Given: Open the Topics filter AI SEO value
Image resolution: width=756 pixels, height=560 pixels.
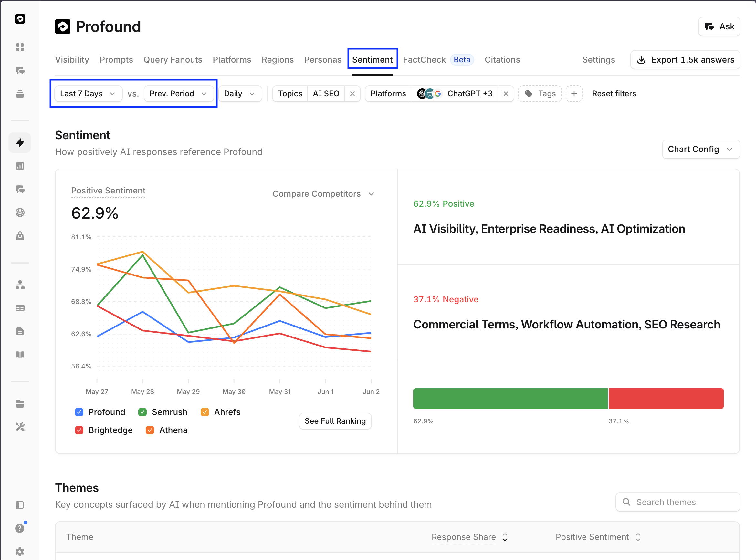Looking at the screenshot, I should (x=326, y=94).
